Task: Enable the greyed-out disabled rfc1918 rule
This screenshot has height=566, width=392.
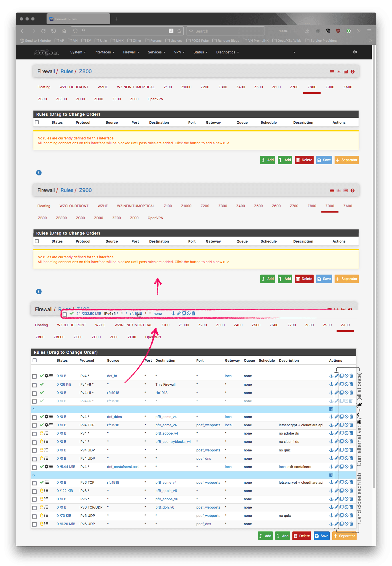Action: point(346,401)
